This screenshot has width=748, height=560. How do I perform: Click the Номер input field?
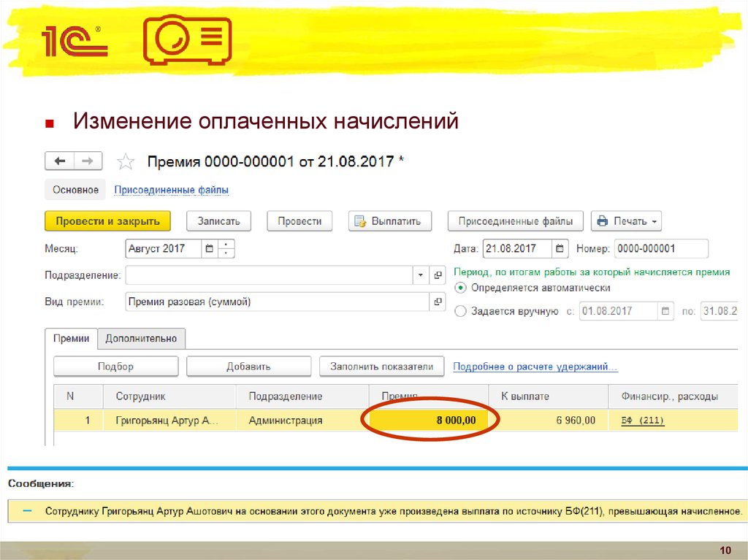tap(661, 249)
